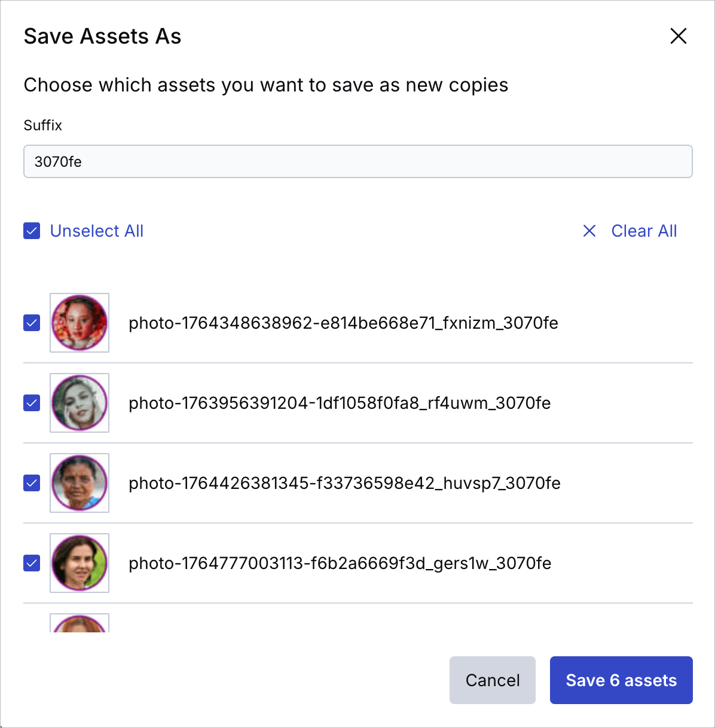715x728 pixels.
Task: Uncheck the Unselect All master checkbox
Action: click(32, 231)
